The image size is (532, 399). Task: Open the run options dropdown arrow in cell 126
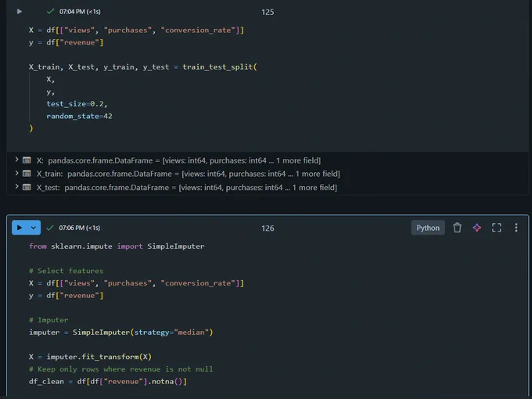[34, 228]
